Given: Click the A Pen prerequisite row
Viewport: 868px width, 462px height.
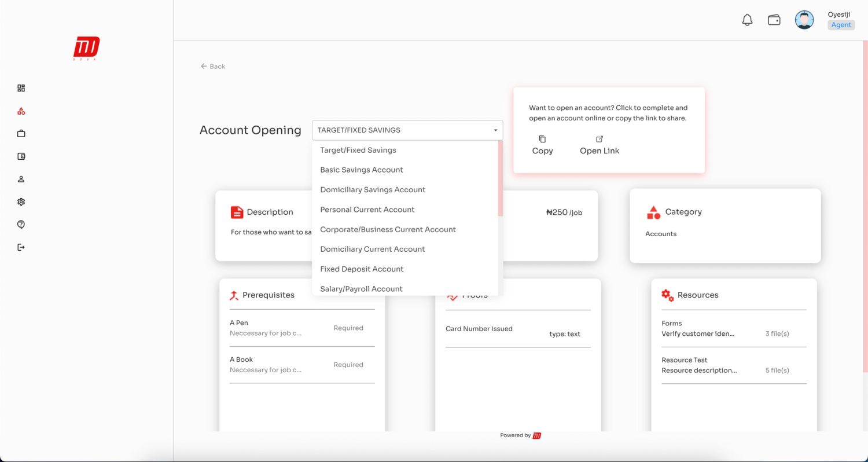Looking at the screenshot, I should (x=302, y=328).
